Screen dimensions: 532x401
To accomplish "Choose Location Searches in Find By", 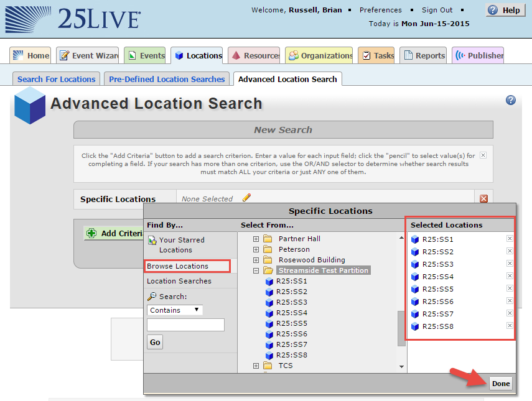I will click(x=179, y=281).
